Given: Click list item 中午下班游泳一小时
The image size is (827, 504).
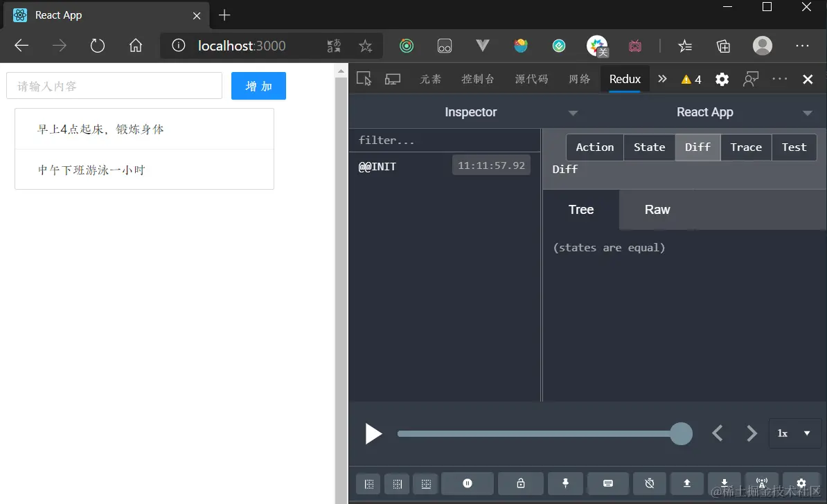Looking at the screenshot, I should point(145,170).
